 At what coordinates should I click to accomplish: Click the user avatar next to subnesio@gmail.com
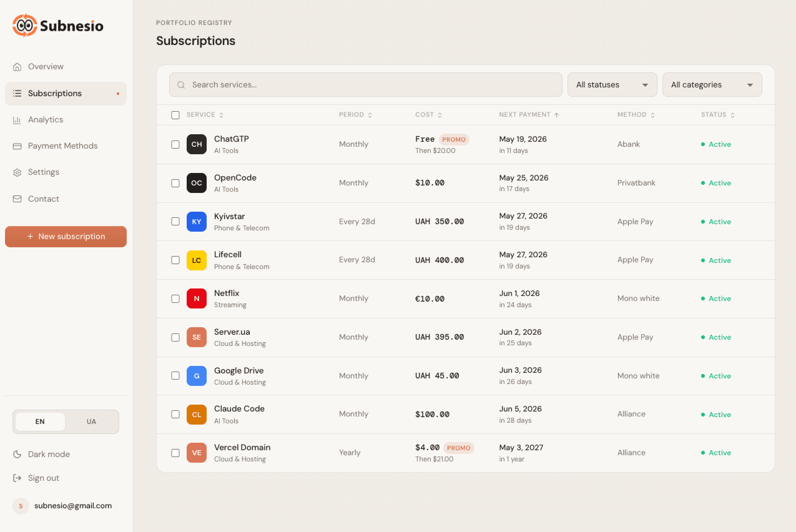click(x=21, y=506)
